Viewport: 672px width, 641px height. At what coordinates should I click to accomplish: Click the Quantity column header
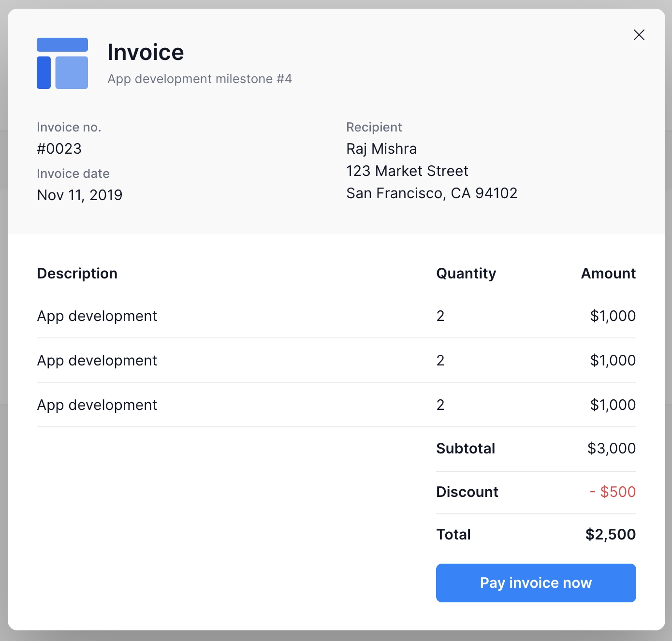click(466, 273)
